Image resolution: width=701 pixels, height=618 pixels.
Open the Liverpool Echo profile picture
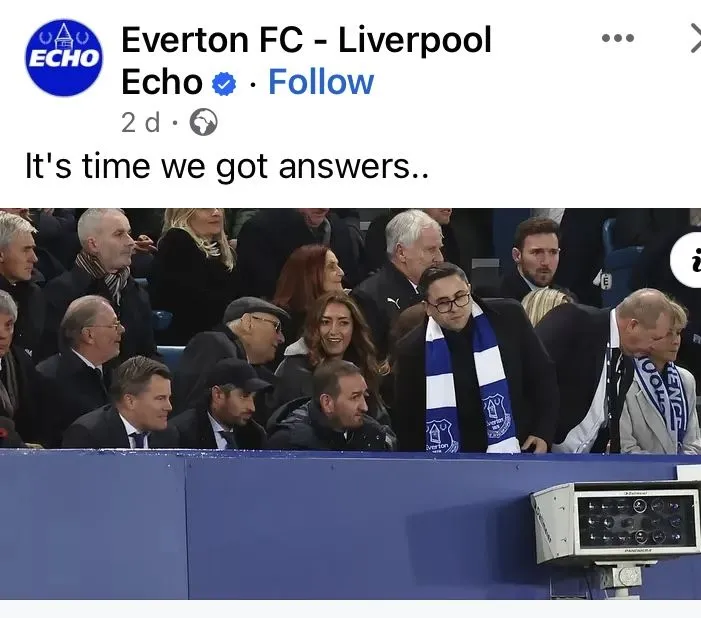[x=64, y=57]
